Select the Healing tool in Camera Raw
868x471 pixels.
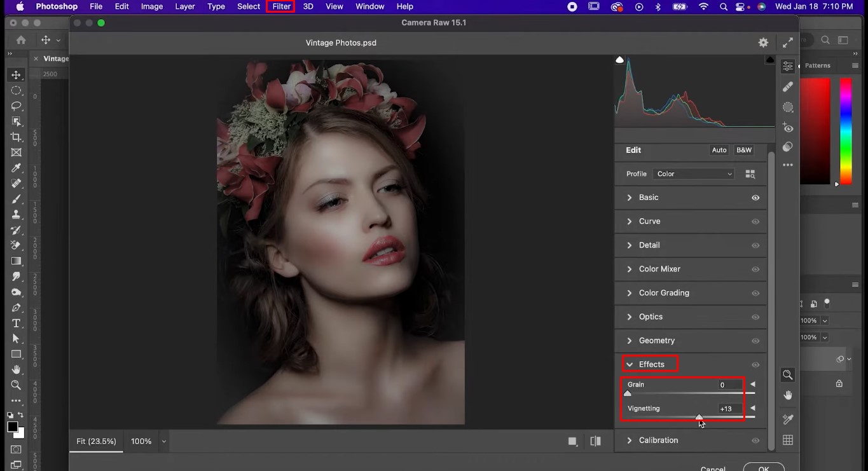pyautogui.click(x=788, y=87)
